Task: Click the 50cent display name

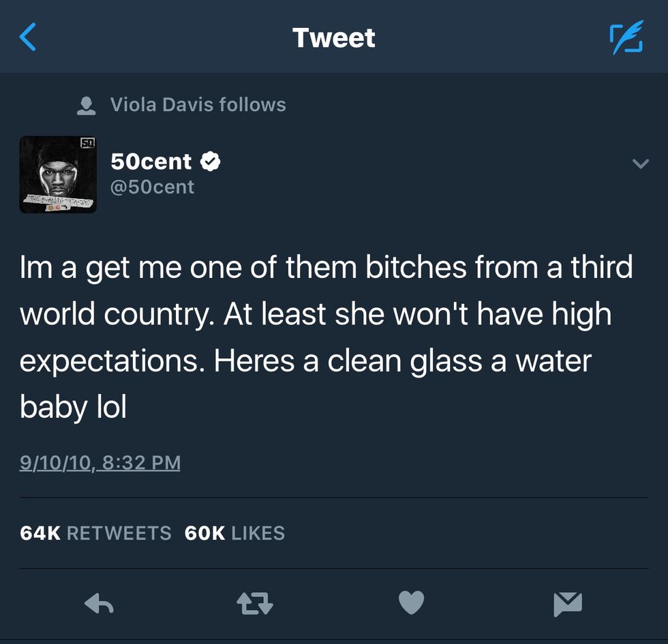Action: click(151, 162)
